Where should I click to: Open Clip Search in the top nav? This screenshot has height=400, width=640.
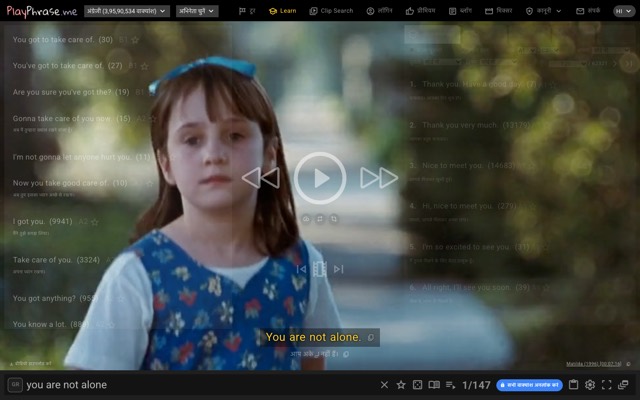point(331,11)
